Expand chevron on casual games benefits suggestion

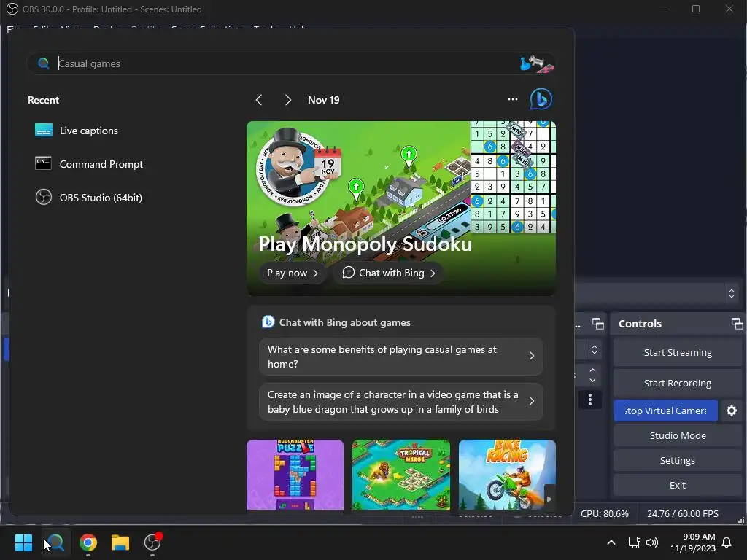(532, 356)
